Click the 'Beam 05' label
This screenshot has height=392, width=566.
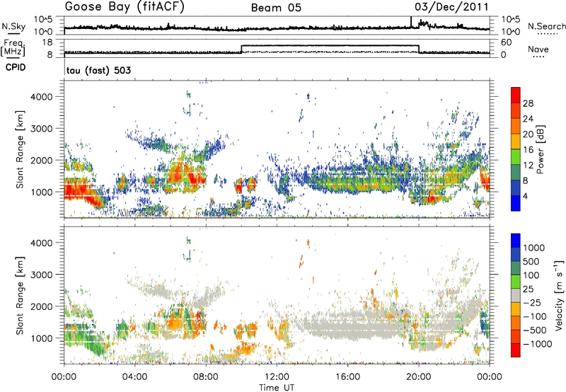pos(276,8)
